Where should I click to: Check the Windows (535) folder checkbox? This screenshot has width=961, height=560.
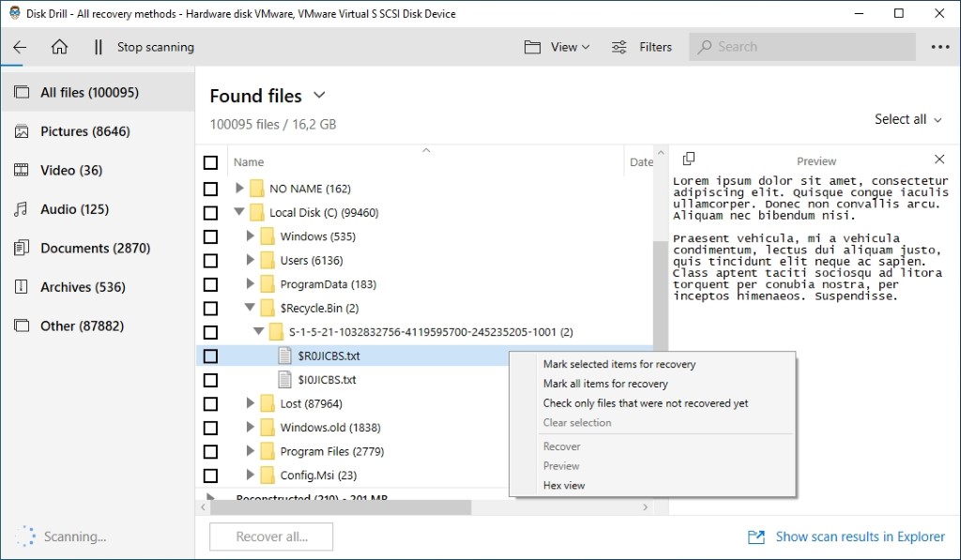tap(210, 236)
